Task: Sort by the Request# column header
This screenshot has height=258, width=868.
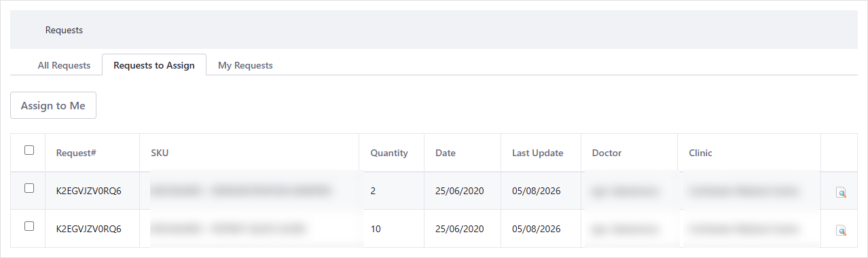Action: [x=76, y=153]
